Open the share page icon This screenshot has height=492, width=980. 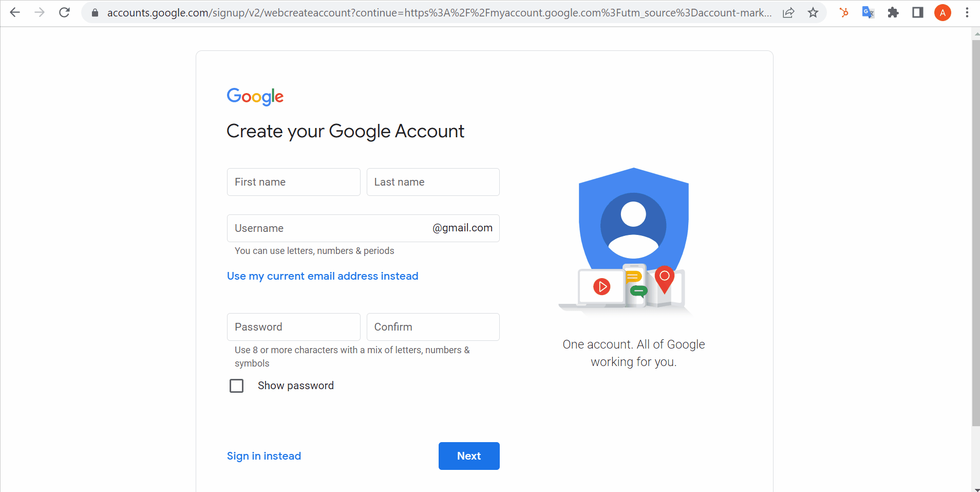pos(788,12)
